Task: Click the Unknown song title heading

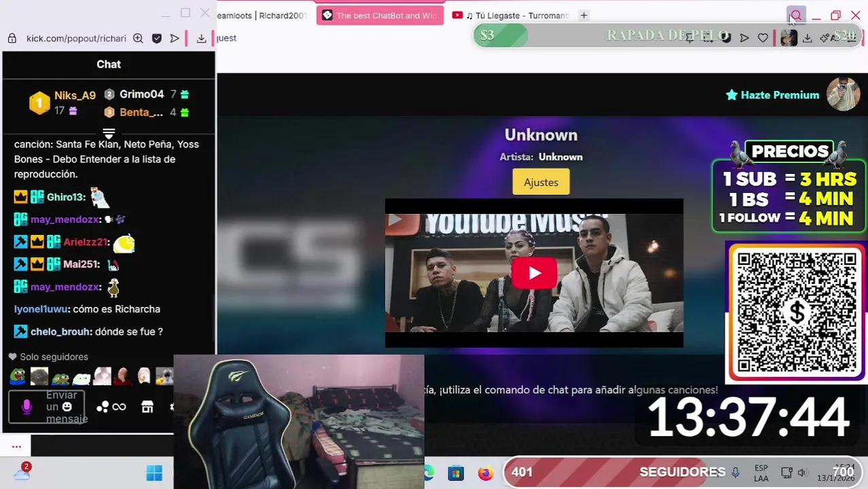Action: pos(541,135)
